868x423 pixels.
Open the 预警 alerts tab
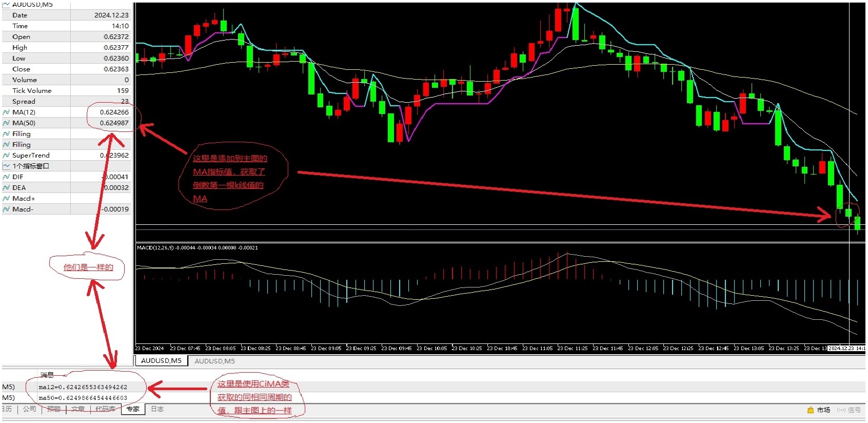tap(54, 409)
